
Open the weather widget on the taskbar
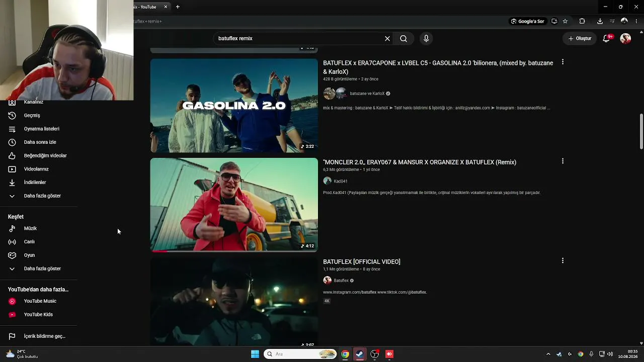pos(22,354)
